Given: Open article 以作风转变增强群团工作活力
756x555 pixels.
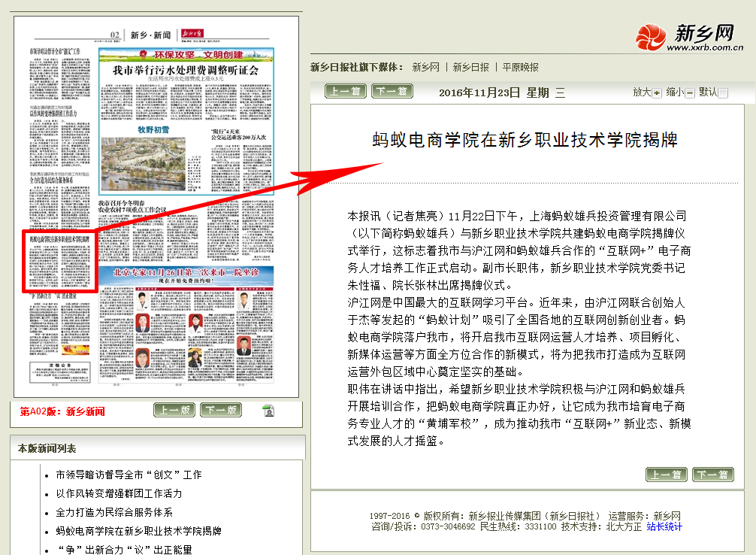Looking at the screenshot, I should (x=119, y=494).
